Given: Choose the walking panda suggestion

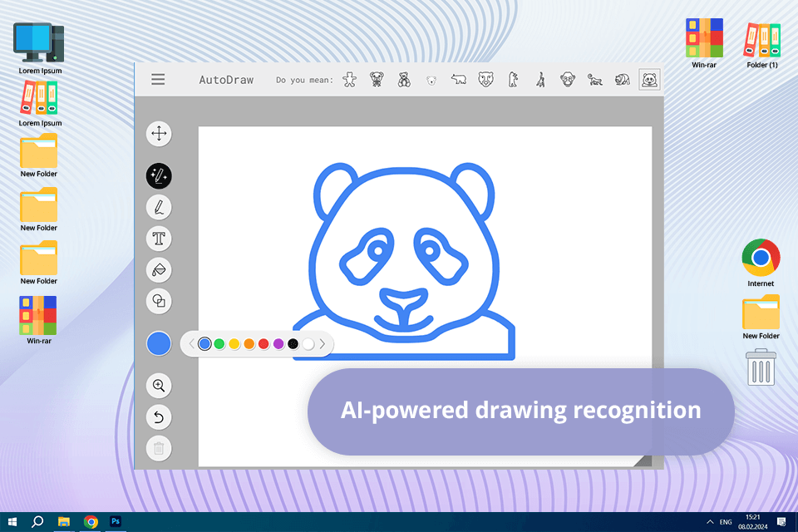Looking at the screenshot, I should (x=622, y=80).
